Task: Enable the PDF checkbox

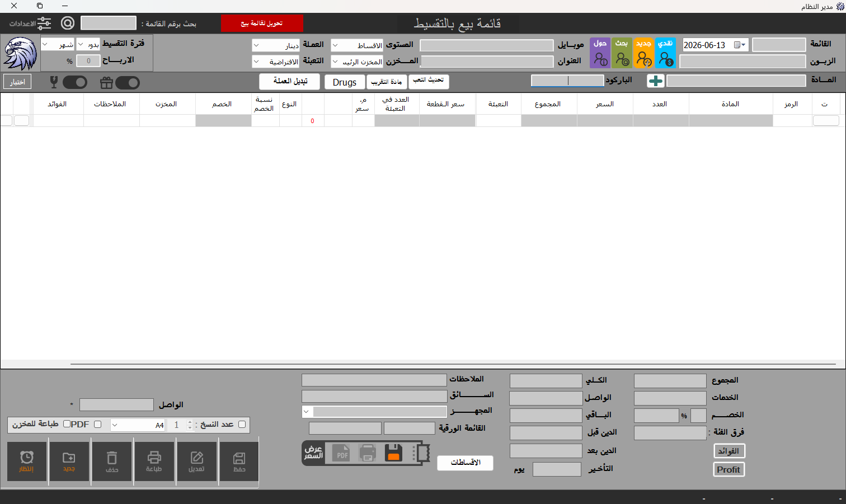Action: [x=97, y=425]
